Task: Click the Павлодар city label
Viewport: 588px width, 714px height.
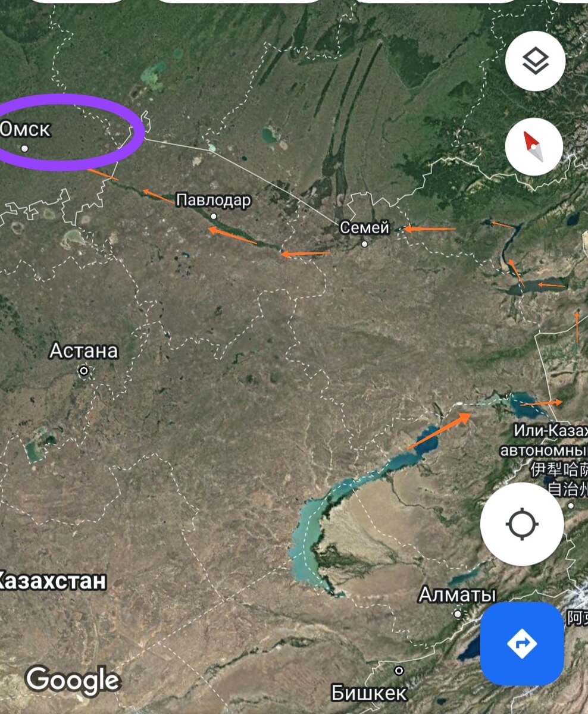Action: 214,200
